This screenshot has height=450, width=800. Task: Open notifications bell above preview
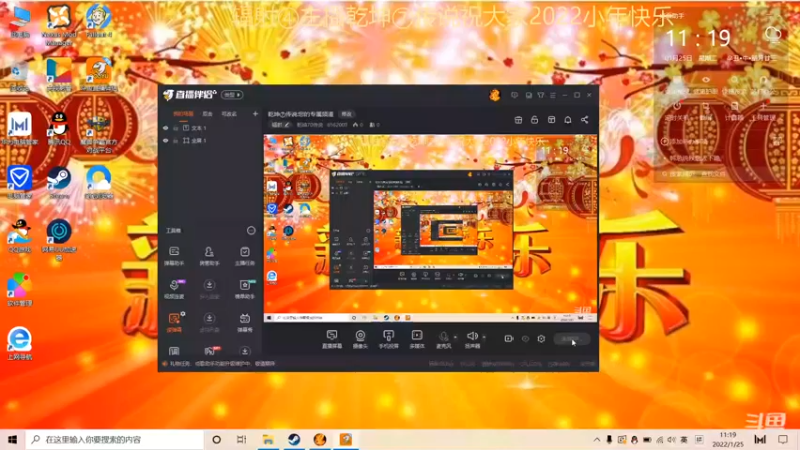pyautogui.click(x=568, y=120)
